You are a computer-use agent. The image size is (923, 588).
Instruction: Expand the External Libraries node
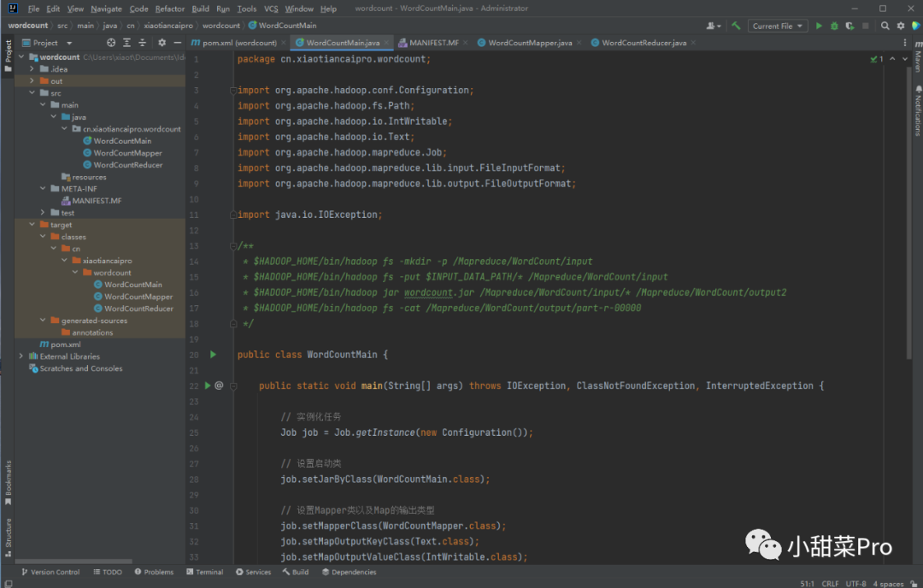pyautogui.click(x=21, y=356)
